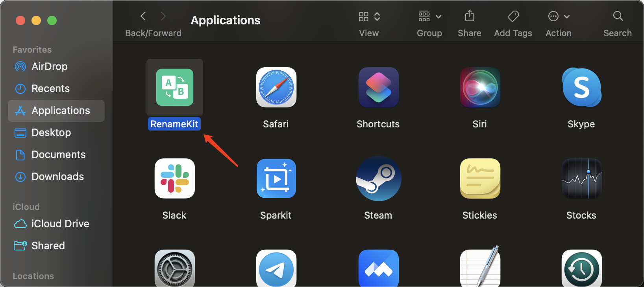This screenshot has height=287, width=644.
Task: Select the Safari compass icon
Action: click(276, 87)
